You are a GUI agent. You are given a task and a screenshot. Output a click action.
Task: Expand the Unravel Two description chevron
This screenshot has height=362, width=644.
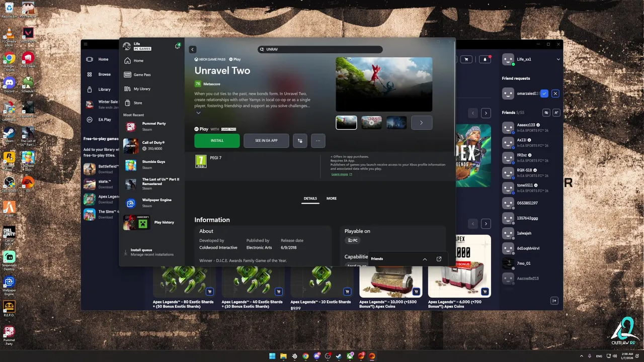tap(198, 113)
